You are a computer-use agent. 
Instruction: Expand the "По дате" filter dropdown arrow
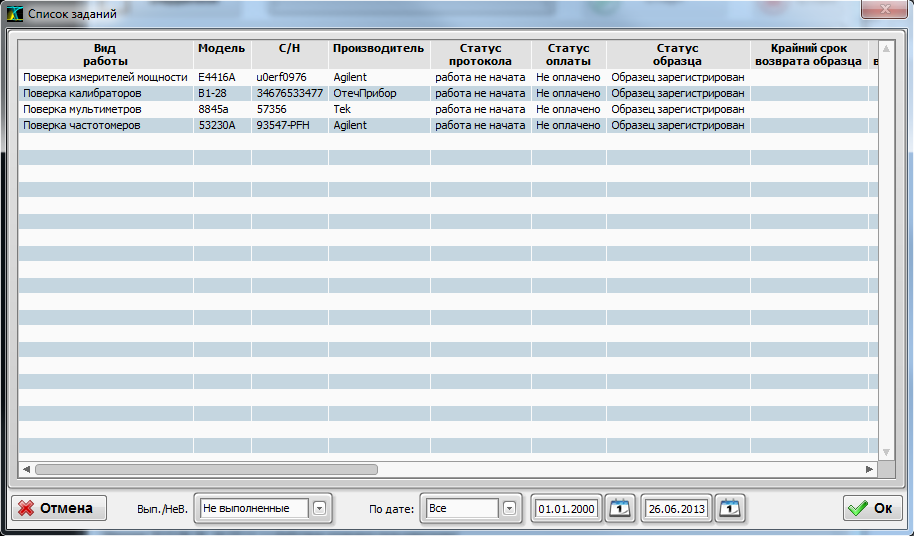[510, 508]
